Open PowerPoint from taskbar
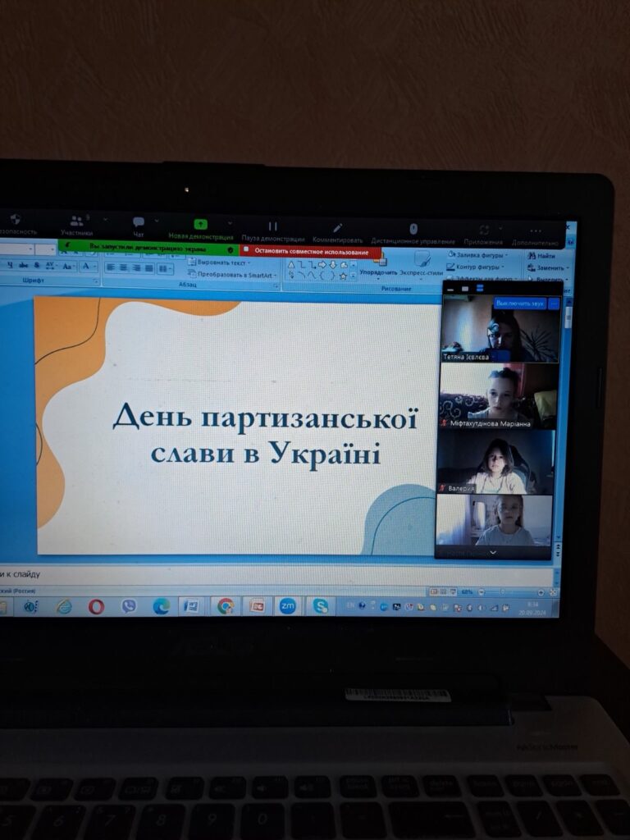Viewport: 630px width, 840px height. point(258,606)
